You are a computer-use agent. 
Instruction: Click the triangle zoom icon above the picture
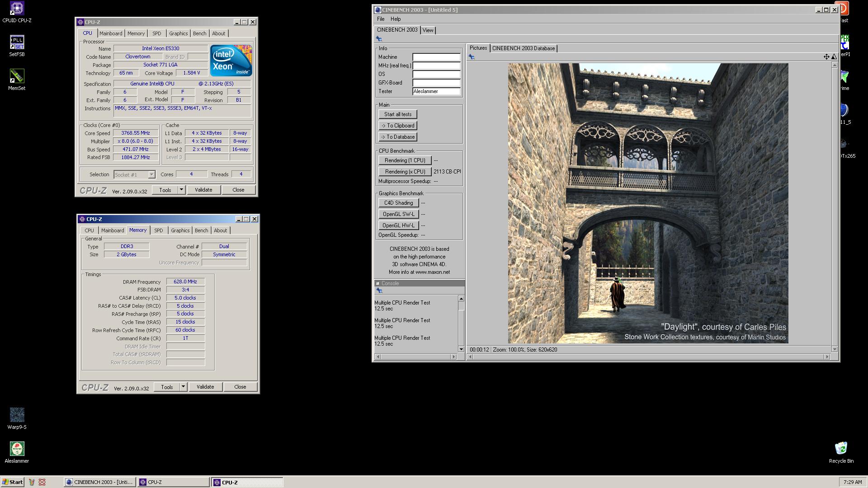(834, 56)
